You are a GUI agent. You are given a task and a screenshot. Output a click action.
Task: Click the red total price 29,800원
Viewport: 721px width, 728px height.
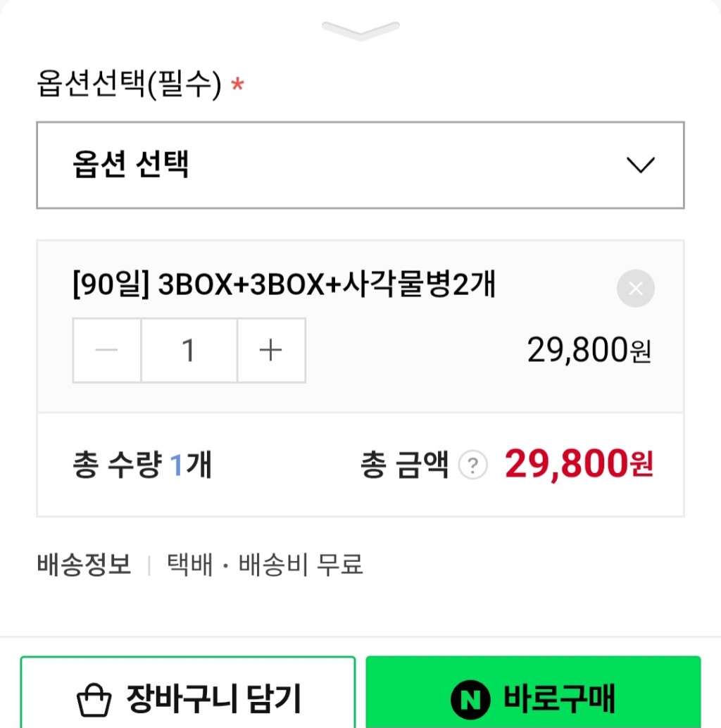579,464
